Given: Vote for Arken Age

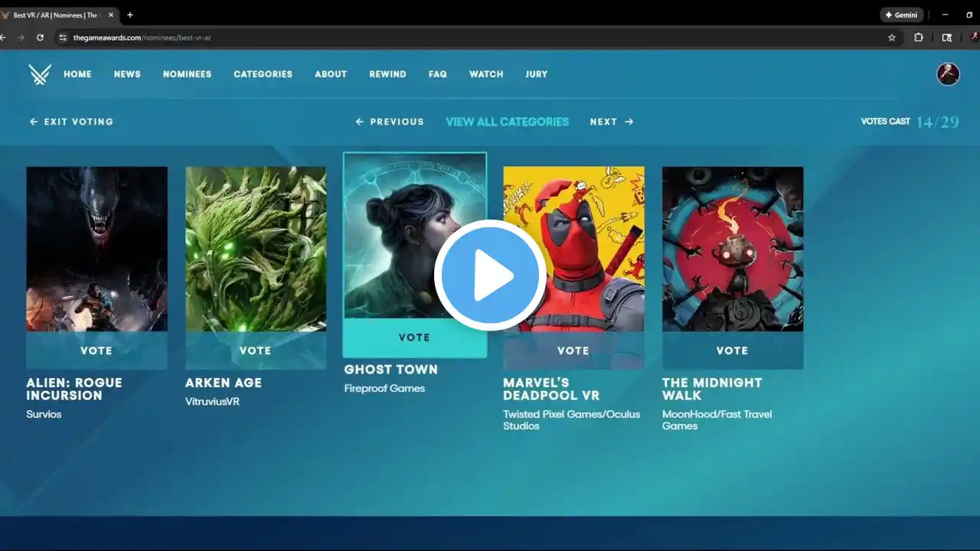Looking at the screenshot, I should coord(256,350).
